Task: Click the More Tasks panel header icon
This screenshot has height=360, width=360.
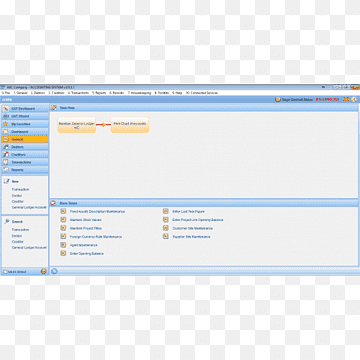Action: [x=53, y=203]
